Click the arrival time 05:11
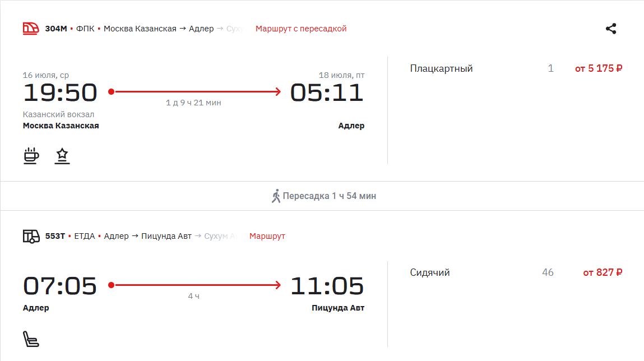 [x=327, y=92]
